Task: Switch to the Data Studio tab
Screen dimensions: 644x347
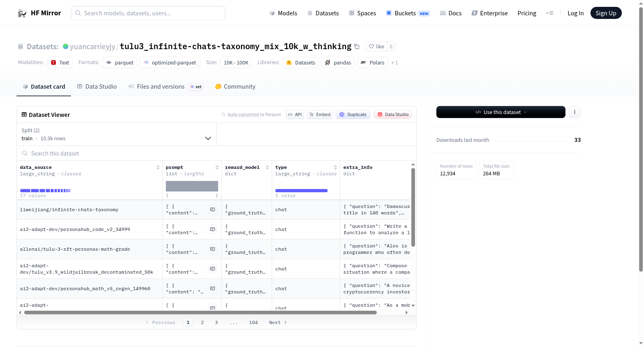Action: [97, 86]
